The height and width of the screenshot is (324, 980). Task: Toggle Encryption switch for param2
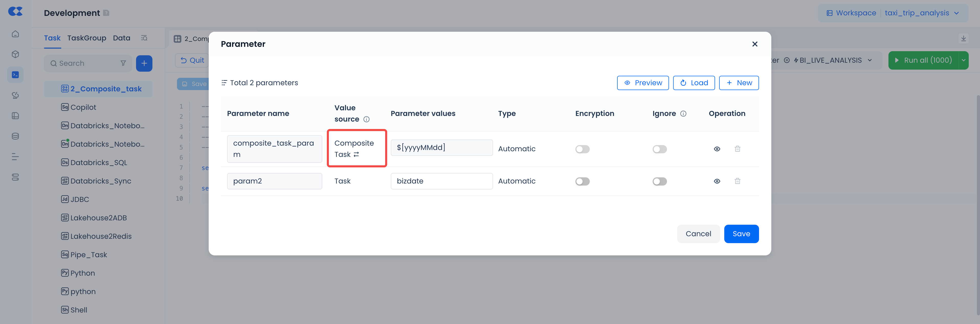coord(582,182)
